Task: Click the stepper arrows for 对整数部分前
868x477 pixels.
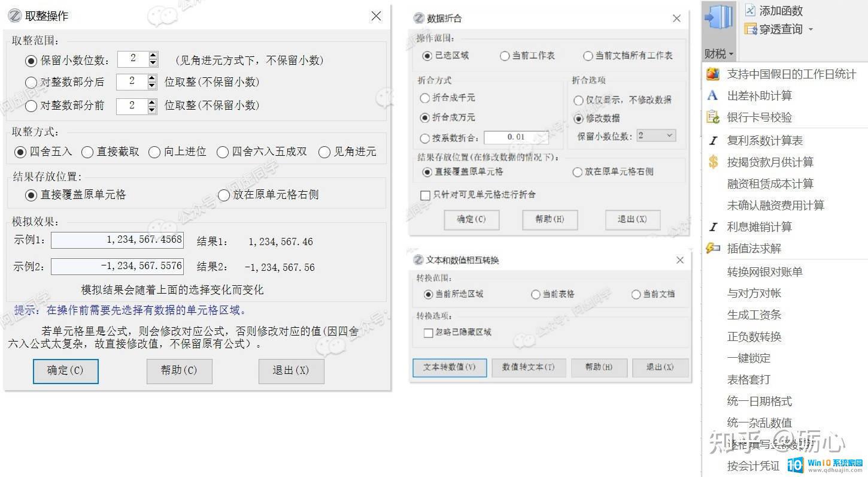Action: coord(151,105)
